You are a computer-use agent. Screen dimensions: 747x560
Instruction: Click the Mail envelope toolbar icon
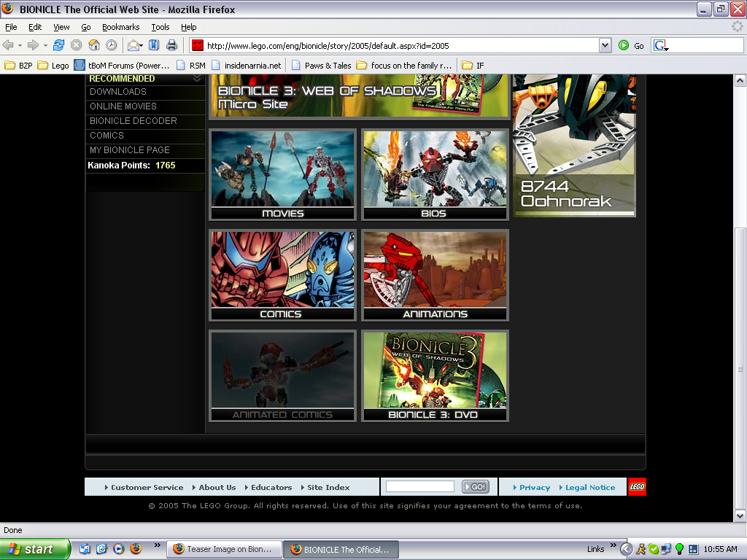point(133,45)
